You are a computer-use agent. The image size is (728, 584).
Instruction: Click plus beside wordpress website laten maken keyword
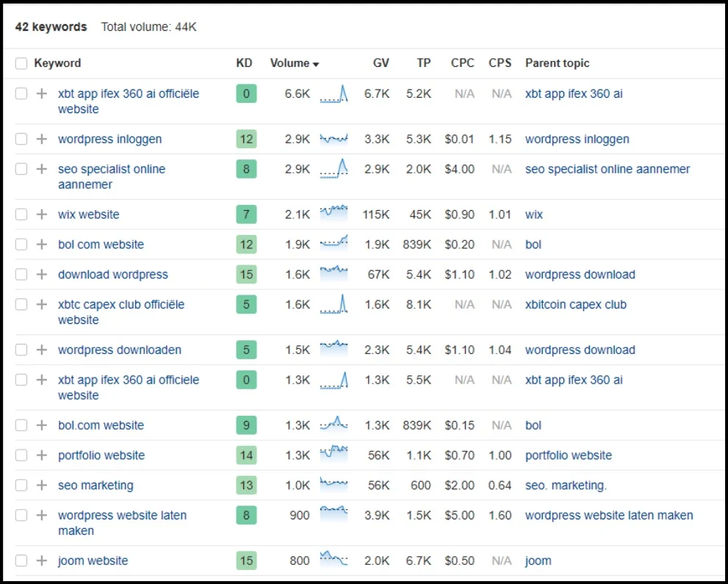(42, 515)
